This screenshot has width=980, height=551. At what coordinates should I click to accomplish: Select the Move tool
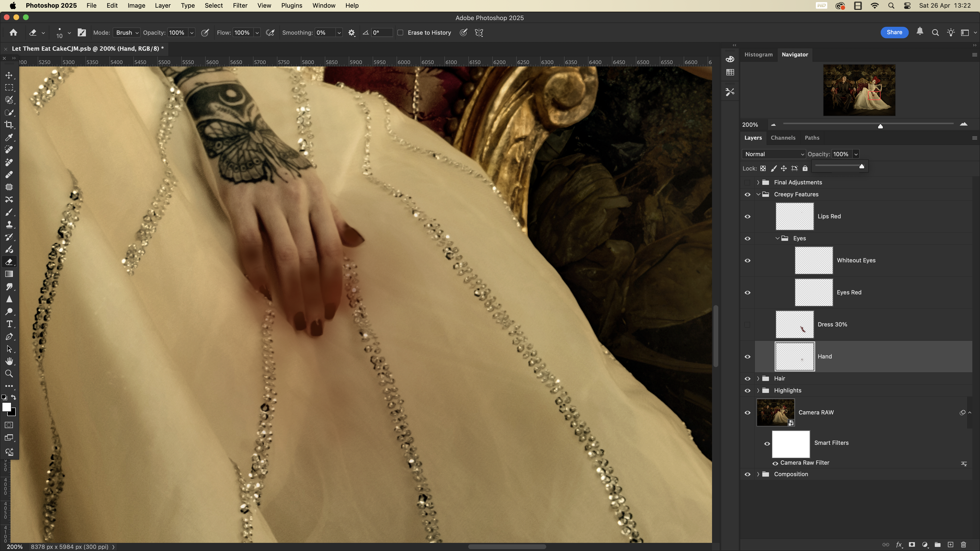click(x=9, y=75)
